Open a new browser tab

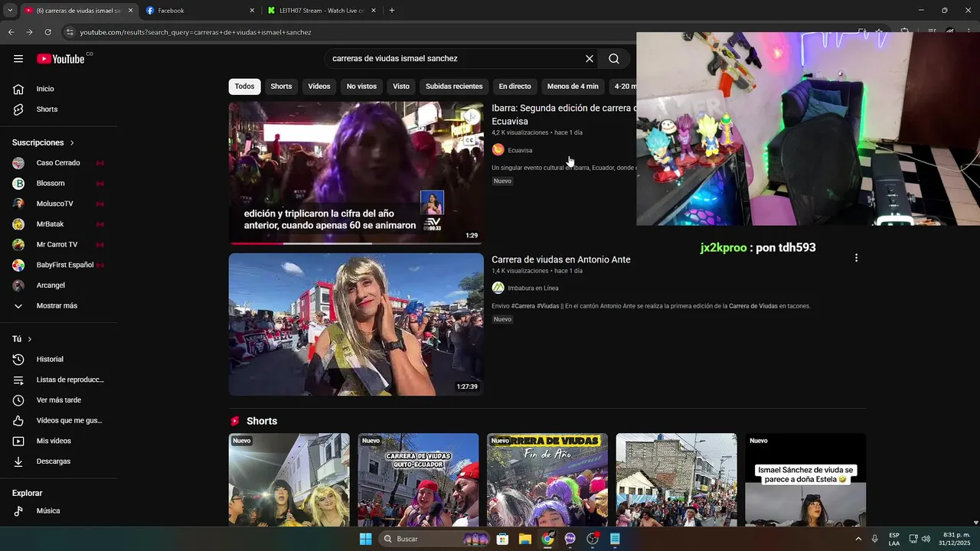click(392, 11)
